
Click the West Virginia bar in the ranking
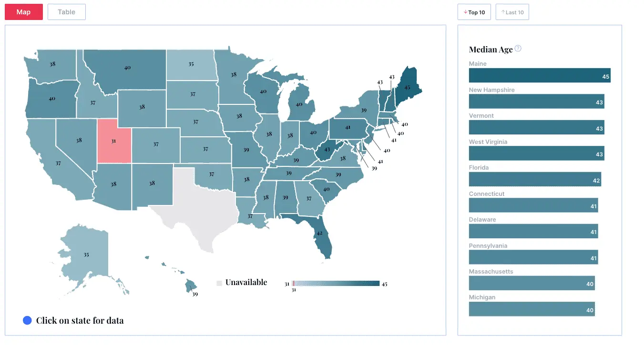coord(536,153)
